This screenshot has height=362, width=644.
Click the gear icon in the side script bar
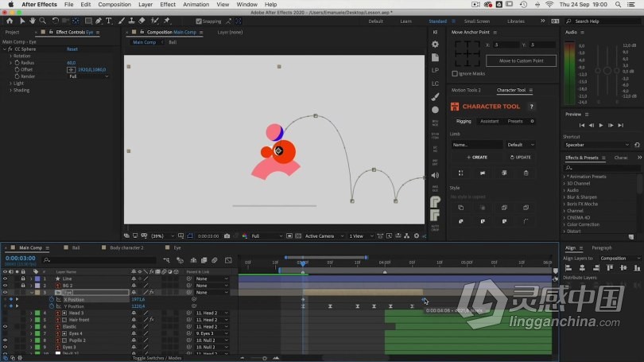[x=436, y=44]
